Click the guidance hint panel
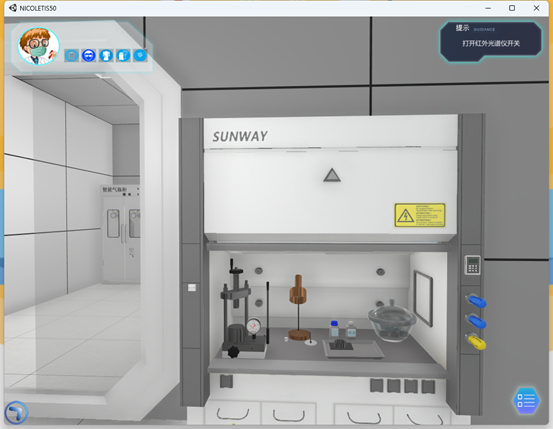This screenshot has height=429, width=553. click(x=490, y=41)
